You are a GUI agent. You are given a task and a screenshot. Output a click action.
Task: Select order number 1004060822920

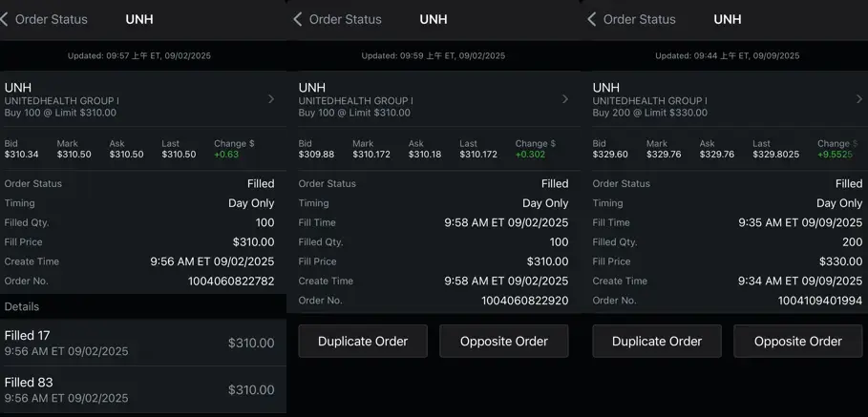(525, 301)
